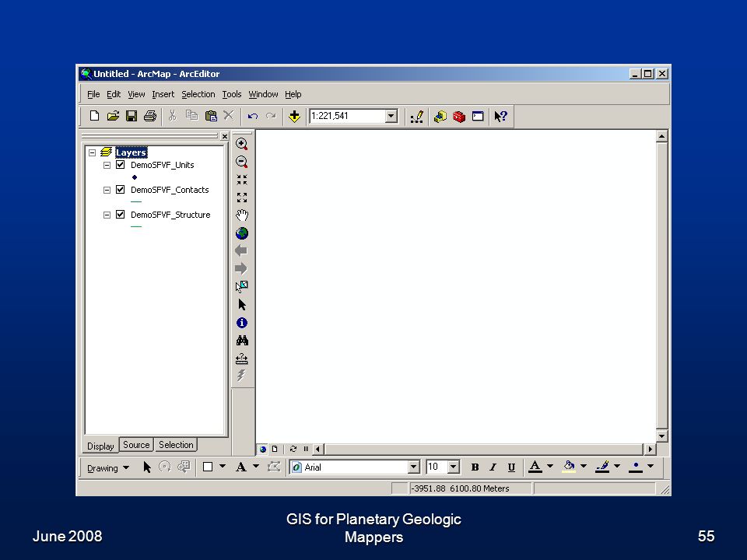Collapse the DemoSFVF_Units legend
The height and width of the screenshot is (560, 747).
[x=107, y=165]
